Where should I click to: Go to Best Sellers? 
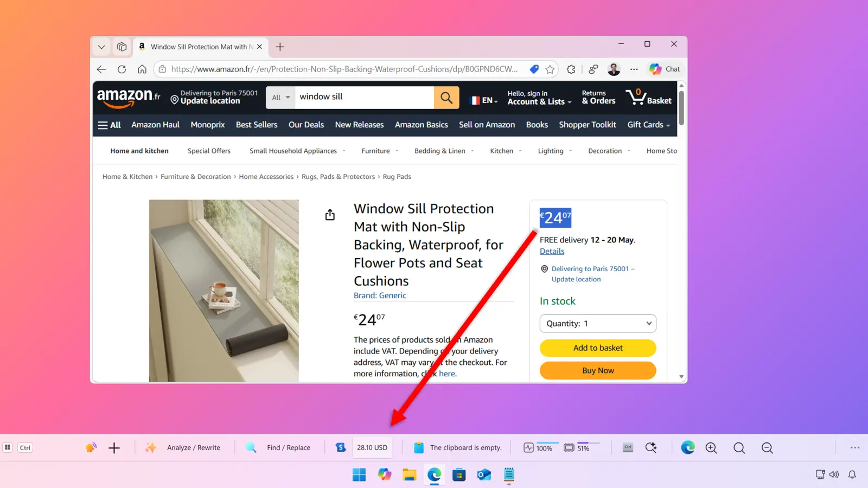(257, 125)
